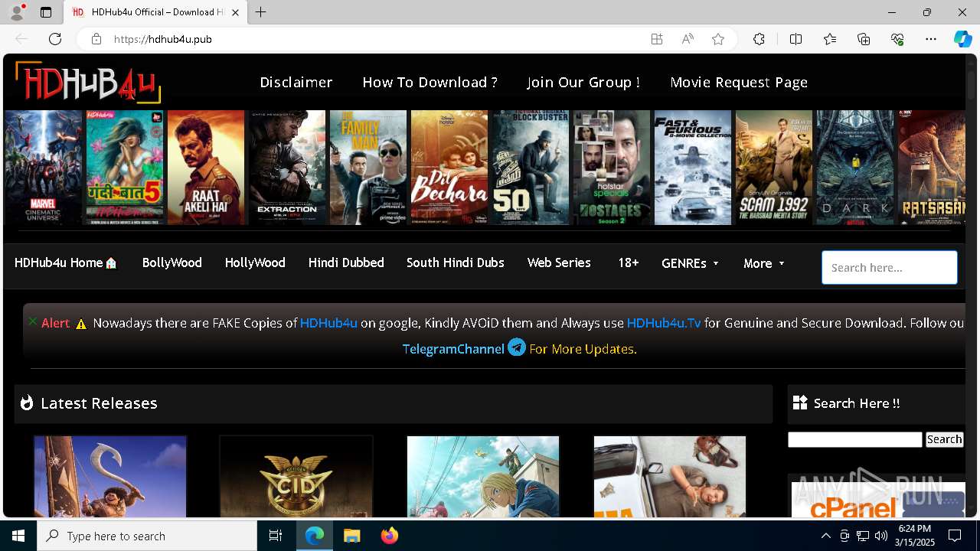This screenshot has height=551, width=980.
Task: Click the HDHub4u site logo
Action: pos(87,82)
